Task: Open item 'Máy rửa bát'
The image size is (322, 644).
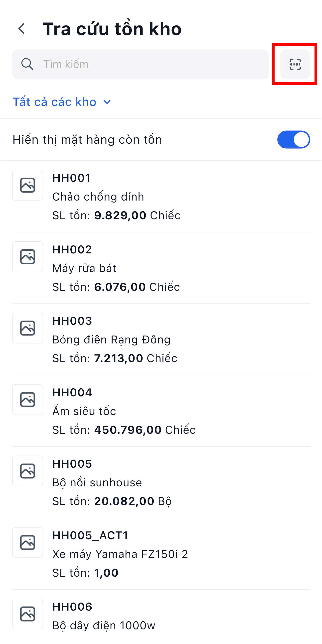Action: click(84, 268)
